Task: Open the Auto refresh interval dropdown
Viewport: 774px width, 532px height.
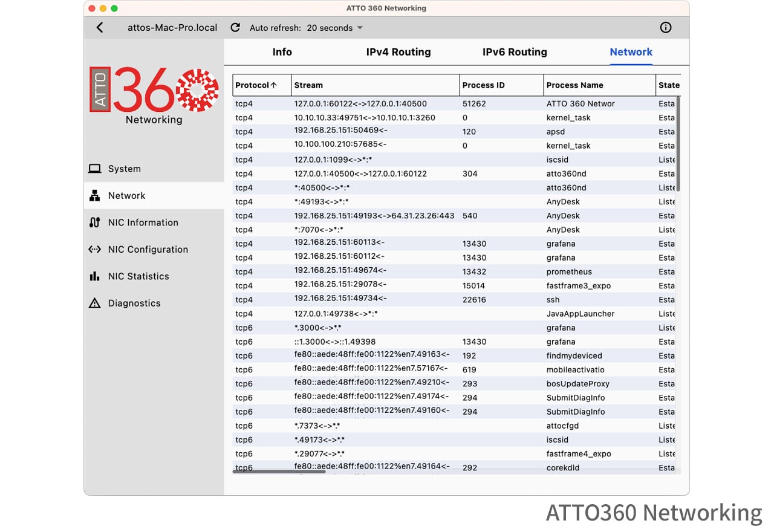Action: click(335, 28)
